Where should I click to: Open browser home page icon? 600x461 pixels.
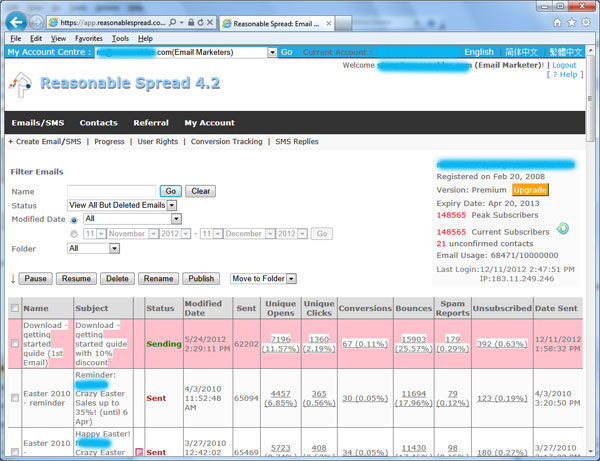558,23
